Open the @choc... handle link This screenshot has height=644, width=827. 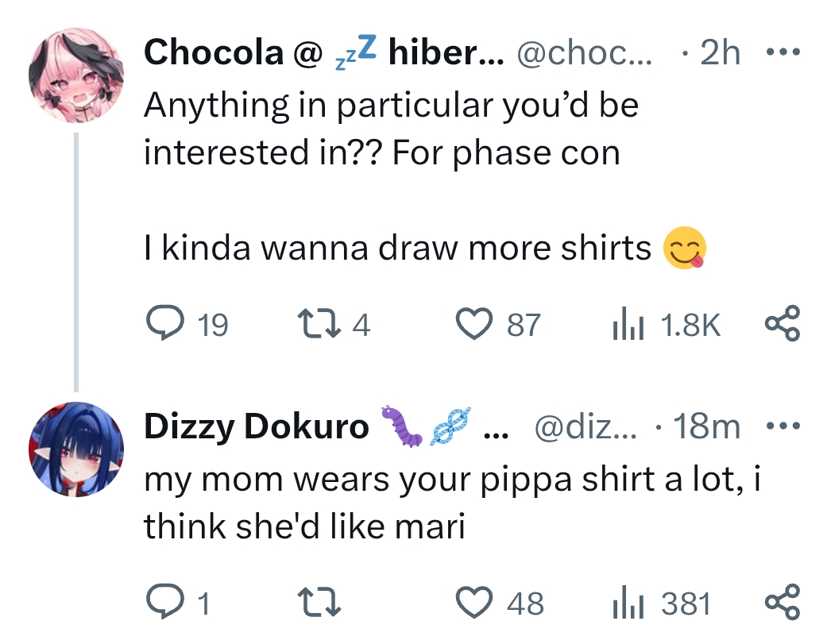pyautogui.click(x=584, y=53)
